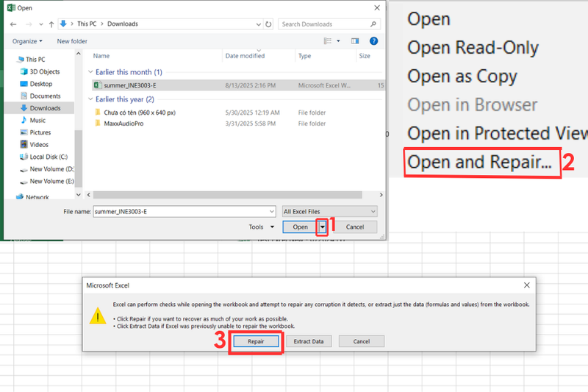Image resolution: width=588 pixels, height=392 pixels.
Task: Cancel the Microsoft Excel repair dialog
Action: (x=361, y=341)
